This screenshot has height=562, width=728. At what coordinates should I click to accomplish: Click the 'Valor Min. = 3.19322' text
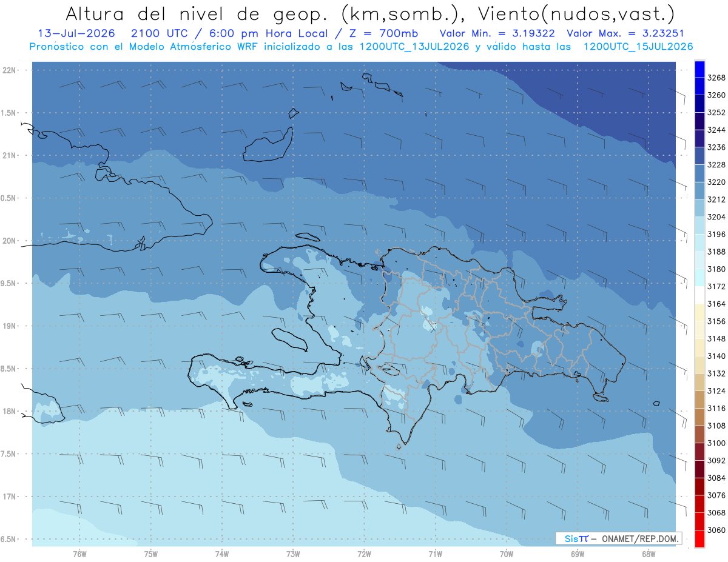[499, 33]
